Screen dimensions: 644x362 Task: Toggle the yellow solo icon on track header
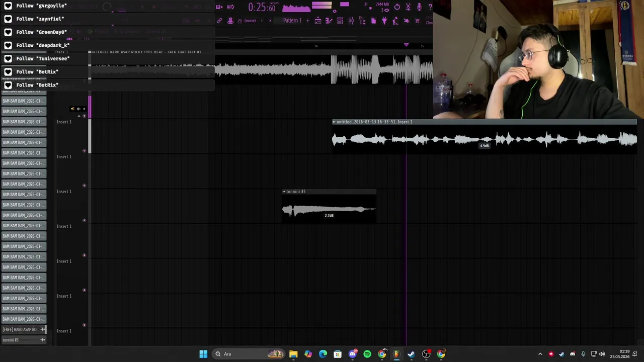point(72,109)
